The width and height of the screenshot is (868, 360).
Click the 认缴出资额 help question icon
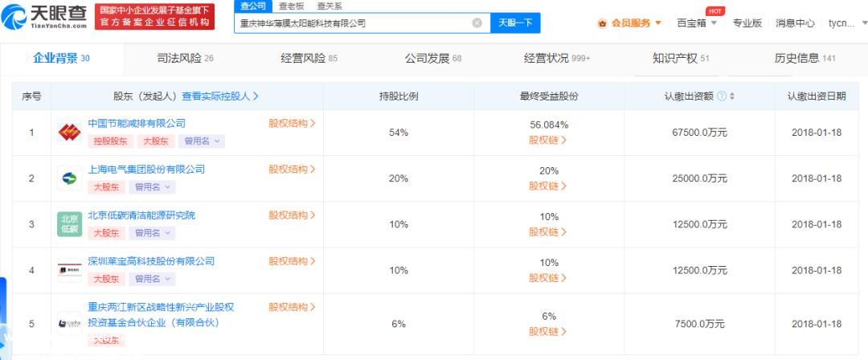pos(721,96)
